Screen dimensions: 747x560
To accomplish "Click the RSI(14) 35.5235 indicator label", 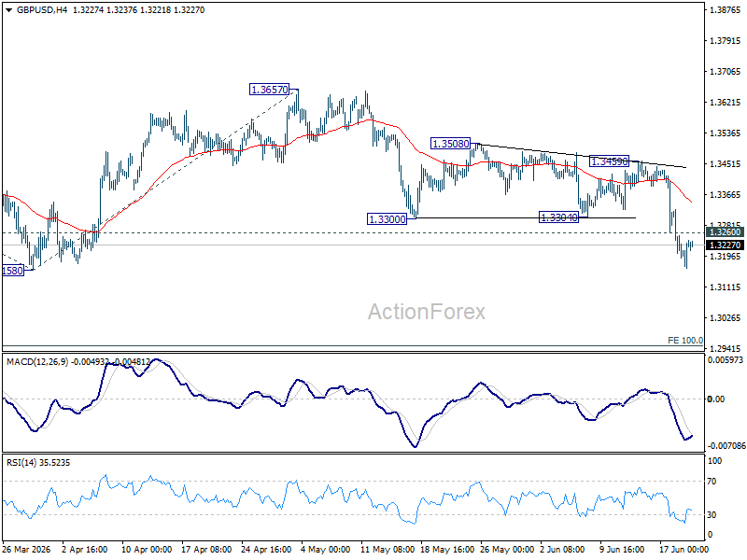I will [38, 462].
